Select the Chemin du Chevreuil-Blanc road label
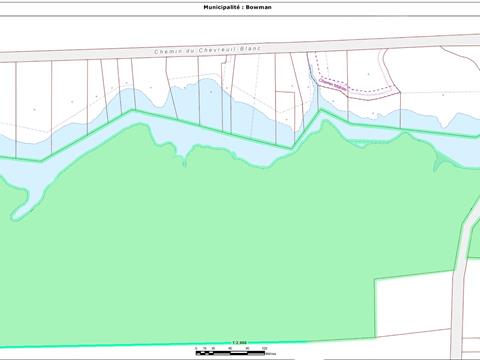 pyautogui.click(x=207, y=50)
